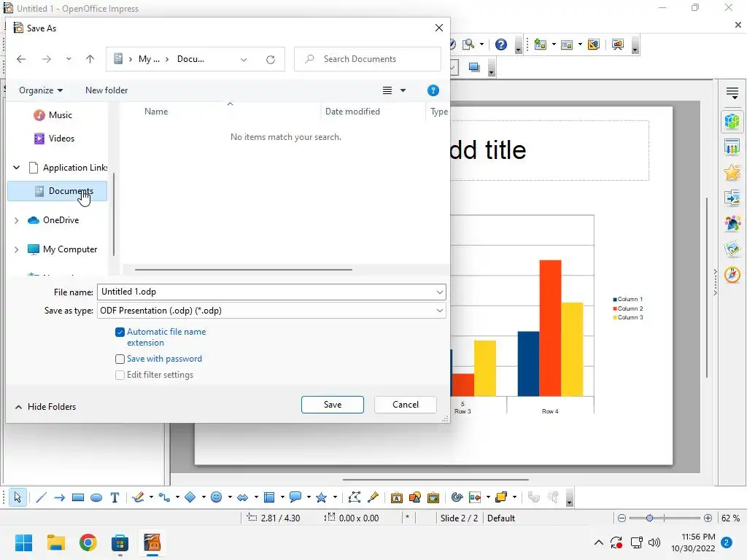Click the Slide Design toolbar icon
This screenshot has width=747, height=560.
pos(594,44)
